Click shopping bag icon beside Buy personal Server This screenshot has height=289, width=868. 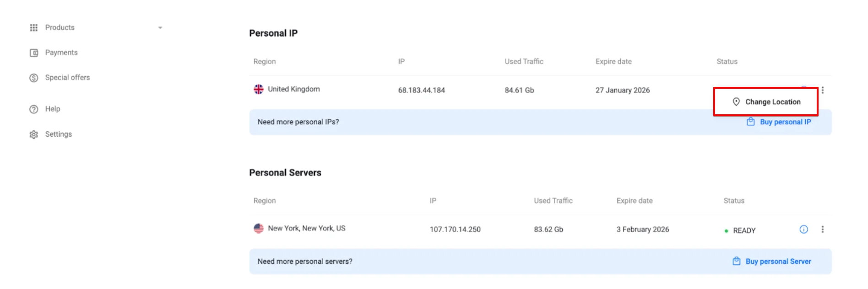[x=736, y=261]
